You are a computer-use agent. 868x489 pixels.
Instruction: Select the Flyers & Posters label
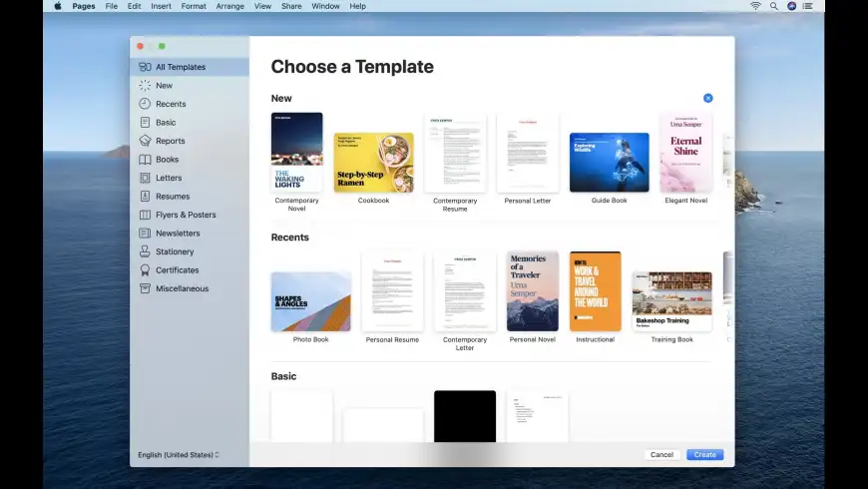coord(186,215)
